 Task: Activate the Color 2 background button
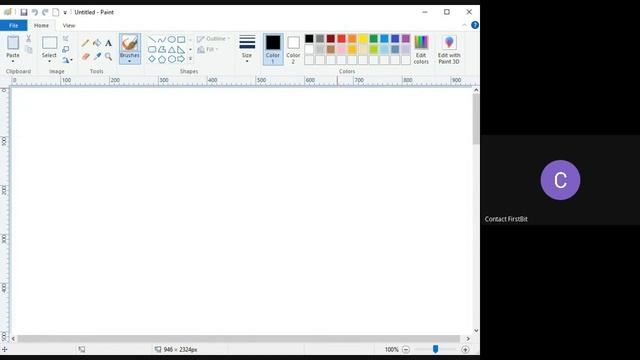pos(293,49)
